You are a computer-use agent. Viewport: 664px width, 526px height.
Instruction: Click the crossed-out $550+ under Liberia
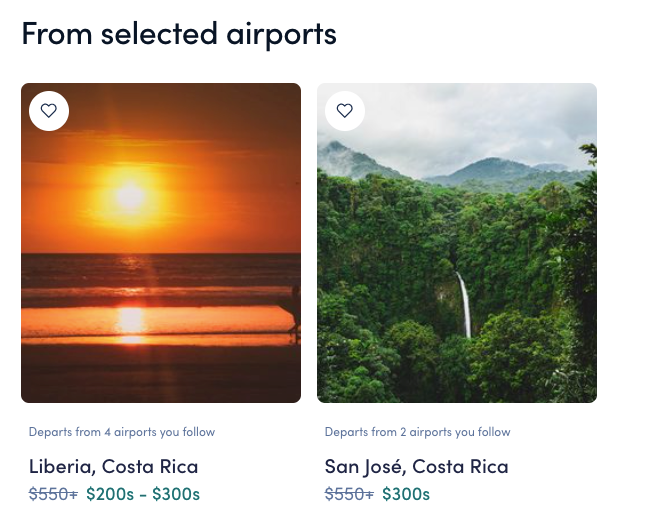pos(54,494)
